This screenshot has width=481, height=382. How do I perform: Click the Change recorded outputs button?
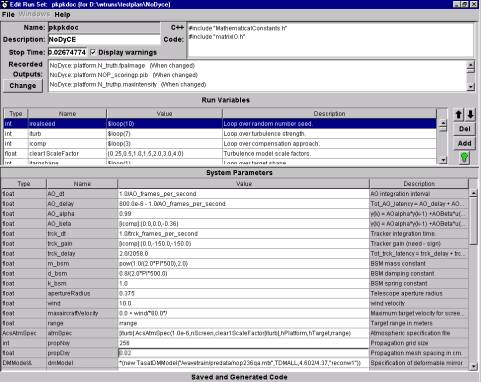tap(23, 86)
